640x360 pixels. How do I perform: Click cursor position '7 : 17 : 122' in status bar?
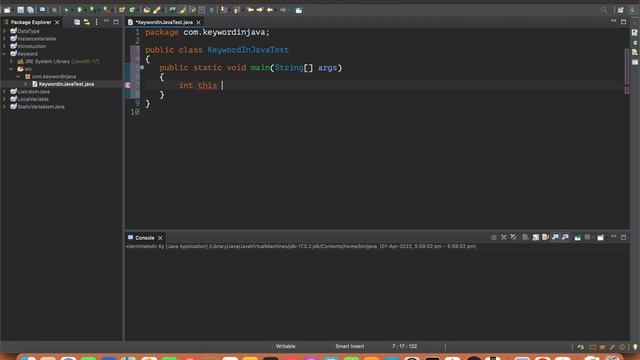point(404,346)
